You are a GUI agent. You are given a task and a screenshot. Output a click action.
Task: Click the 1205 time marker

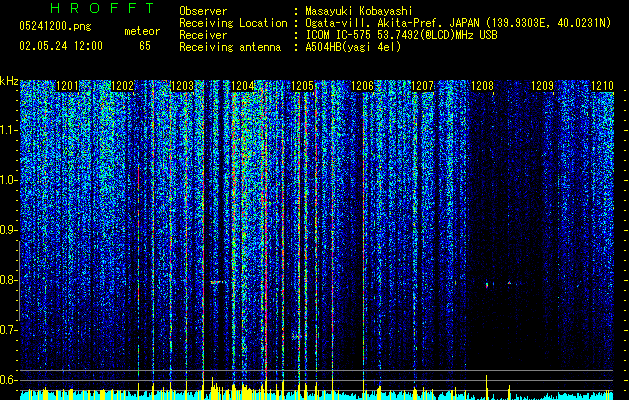point(302,86)
